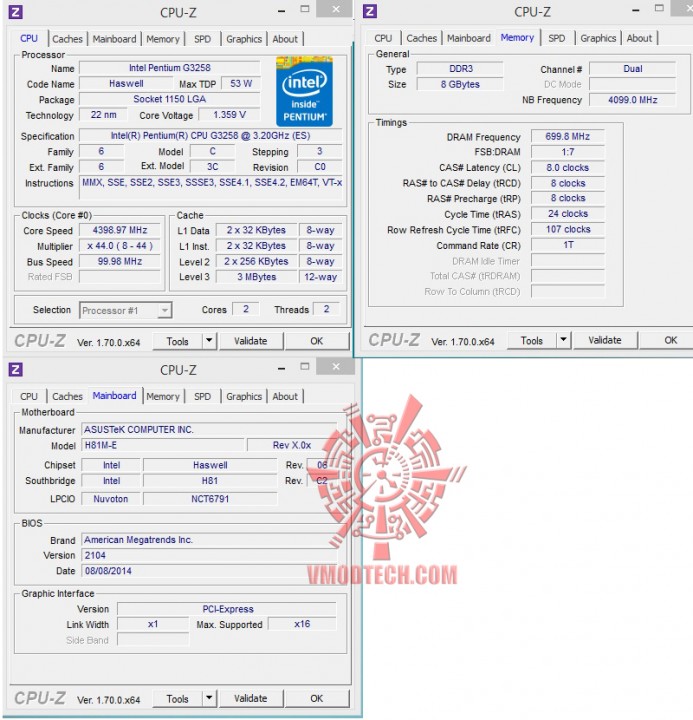The image size is (693, 720).
Task: Click the Row Refresh Cycle Time 107 clocks
Action: coord(568,229)
